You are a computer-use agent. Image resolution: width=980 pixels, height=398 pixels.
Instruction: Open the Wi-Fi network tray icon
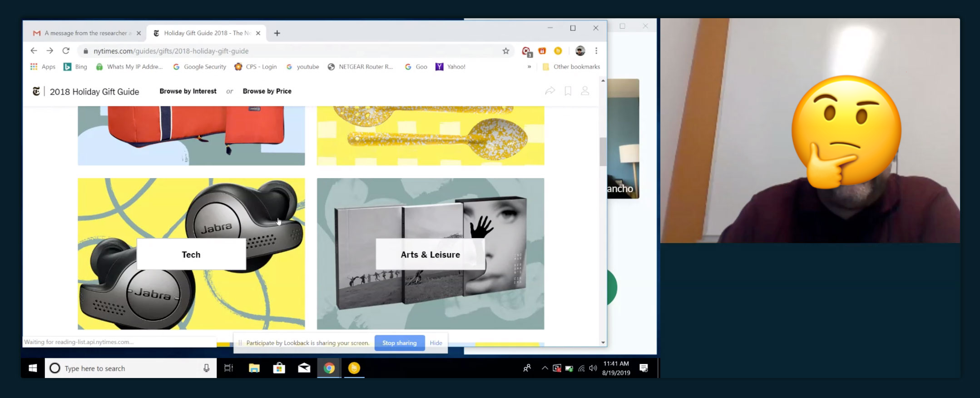(x=581, y=368)
